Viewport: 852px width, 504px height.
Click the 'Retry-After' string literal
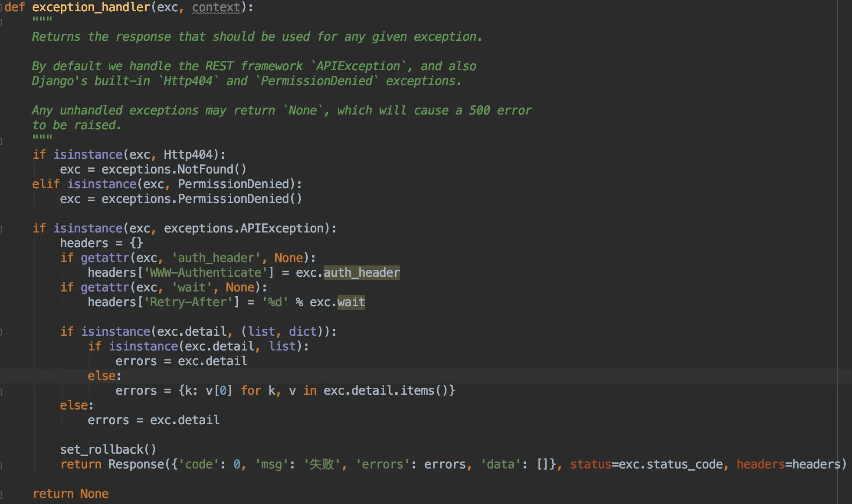tap(188, 302)
